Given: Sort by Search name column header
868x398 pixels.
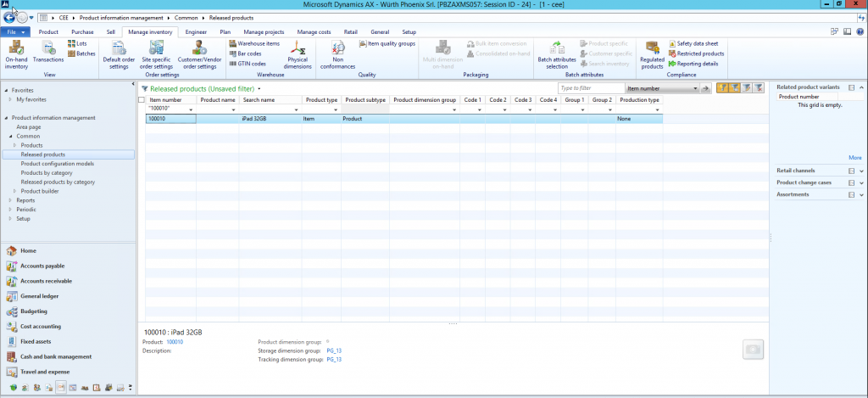Looking at the screenshot, I should click(x=270, y=100).
